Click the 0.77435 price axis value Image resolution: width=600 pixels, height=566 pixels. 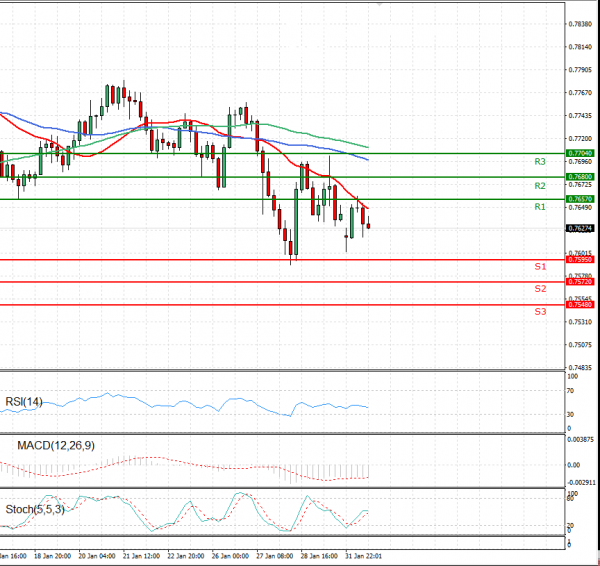pyautogui.click(x=580, y=116)
